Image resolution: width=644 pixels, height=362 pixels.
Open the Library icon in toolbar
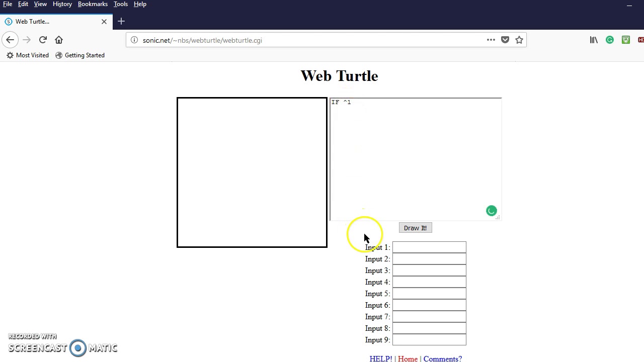point(594,40)
